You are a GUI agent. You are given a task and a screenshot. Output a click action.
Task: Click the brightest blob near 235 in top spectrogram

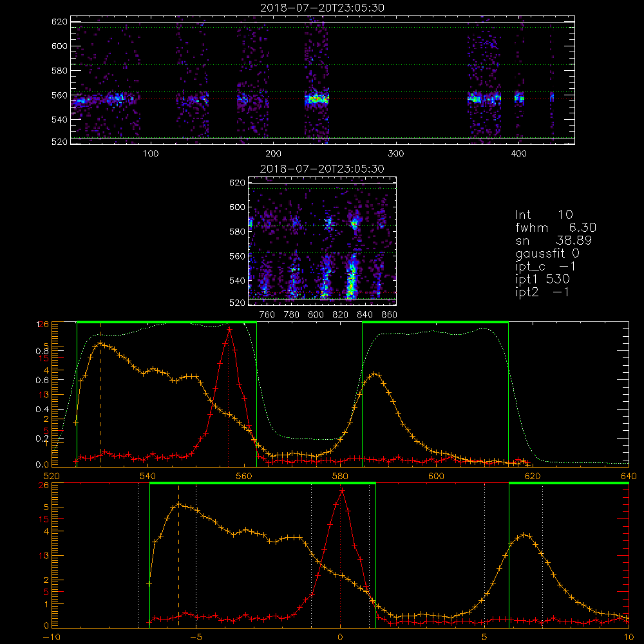[x=317, y=99]
